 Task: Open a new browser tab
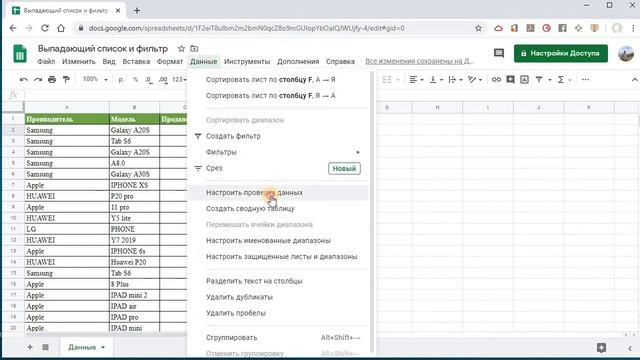pos(137,11)
